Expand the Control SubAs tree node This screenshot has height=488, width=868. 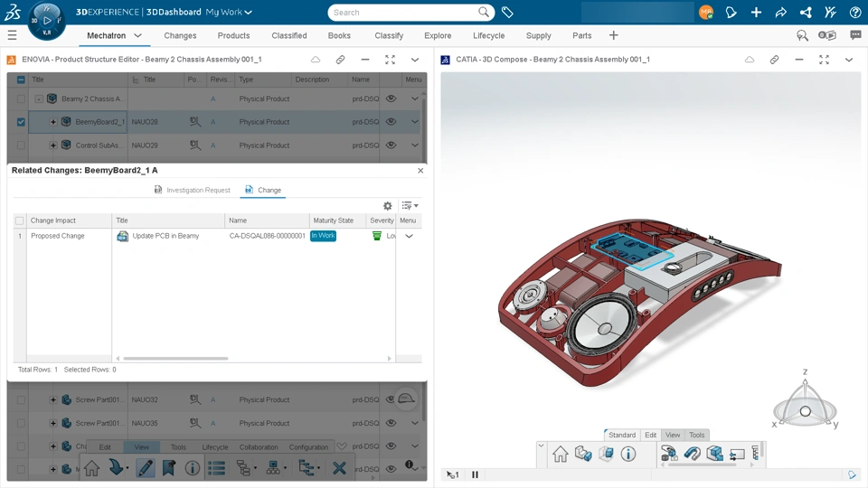click(52, 145)
